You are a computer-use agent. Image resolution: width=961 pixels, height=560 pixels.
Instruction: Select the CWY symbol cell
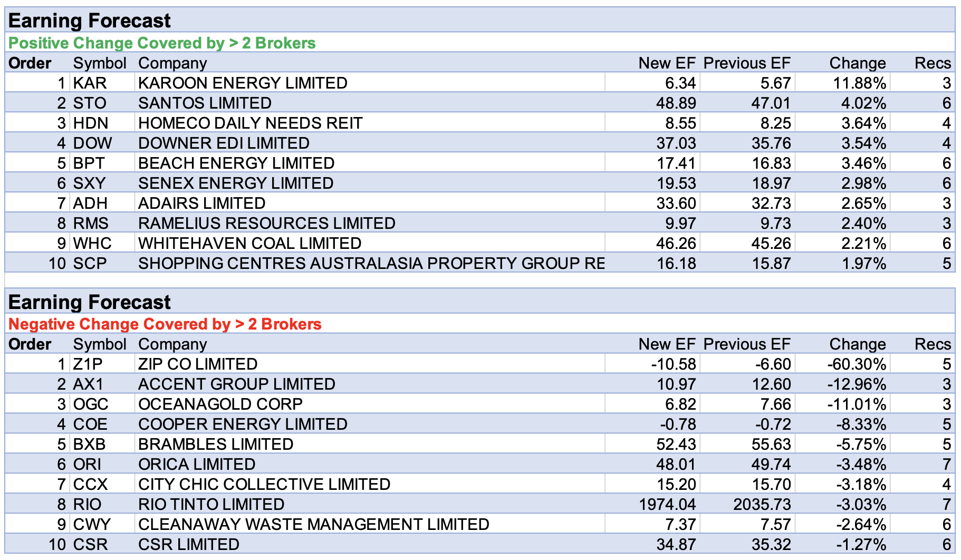92,524
